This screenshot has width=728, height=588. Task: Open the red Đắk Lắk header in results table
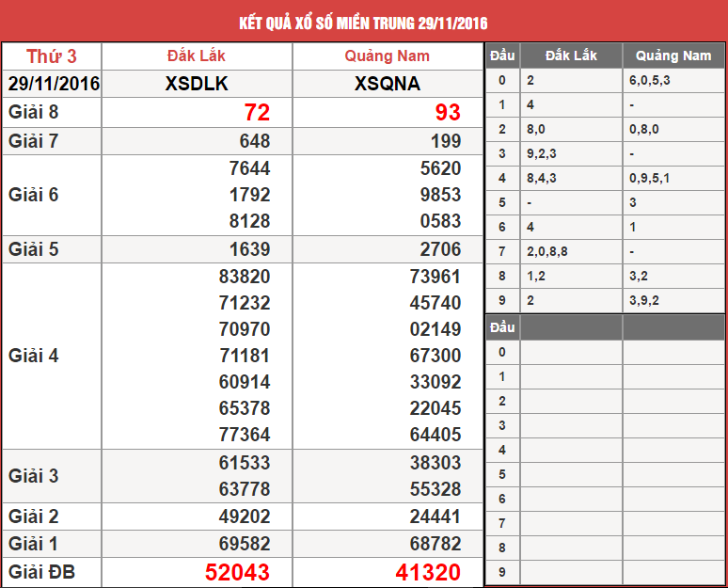(x=196, y=56)
